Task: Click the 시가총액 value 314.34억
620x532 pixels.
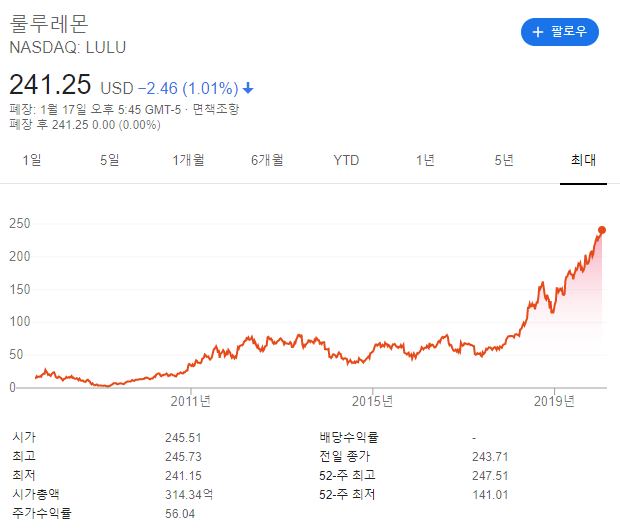Action: 189,494
